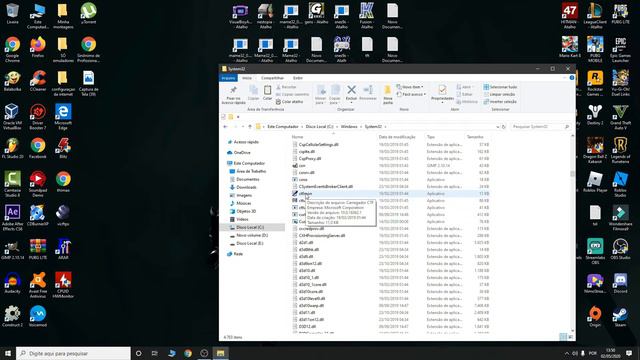Viewport: 640px width, 360px height.
Task: Select Documentos in the navigation pane
Action: pyautogui.click(x=247, y=179)
